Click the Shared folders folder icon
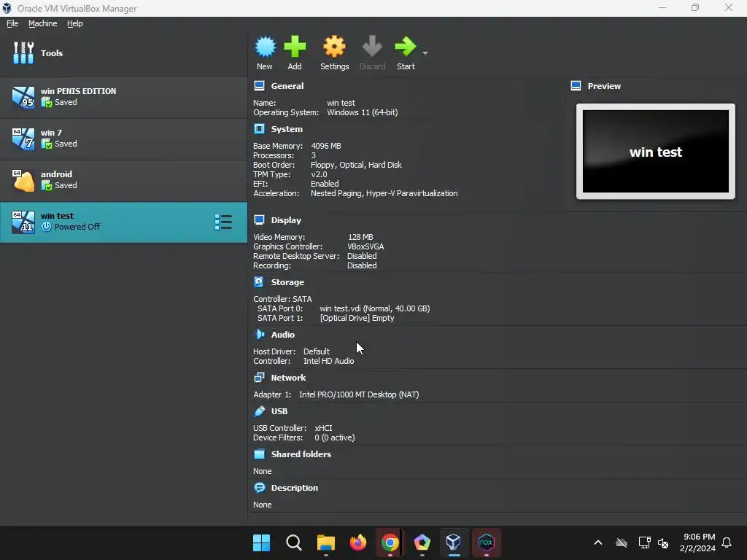Image resolution: width=747 pixels, height=560 pixels. tap(259, 454)
